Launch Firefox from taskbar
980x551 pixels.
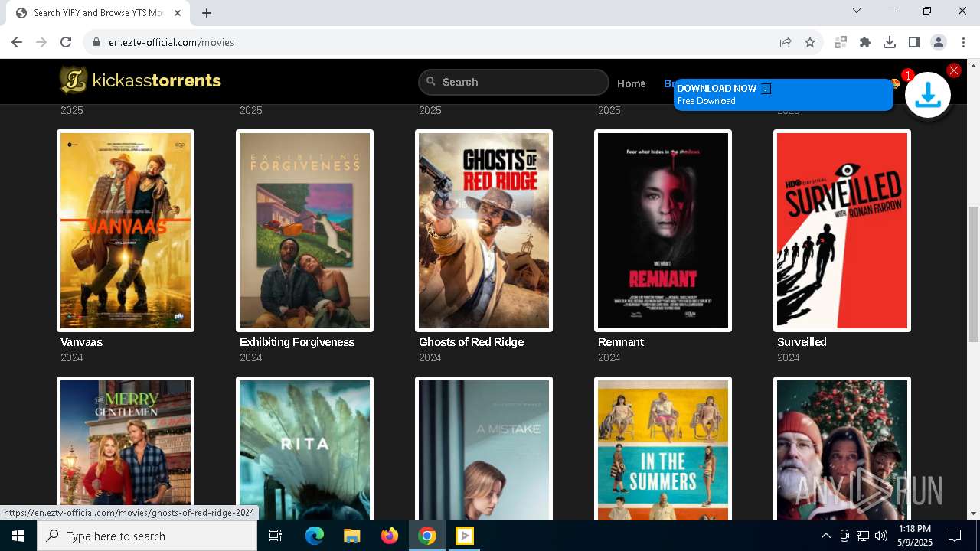[390, 536]
